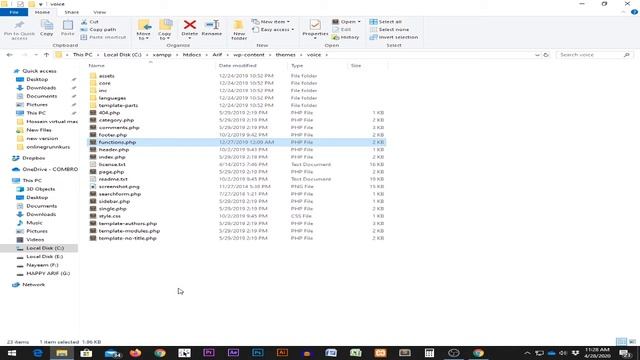Select Local Disk (E:) drive
Screen dimensions: 640x360
tap(44, 257)
